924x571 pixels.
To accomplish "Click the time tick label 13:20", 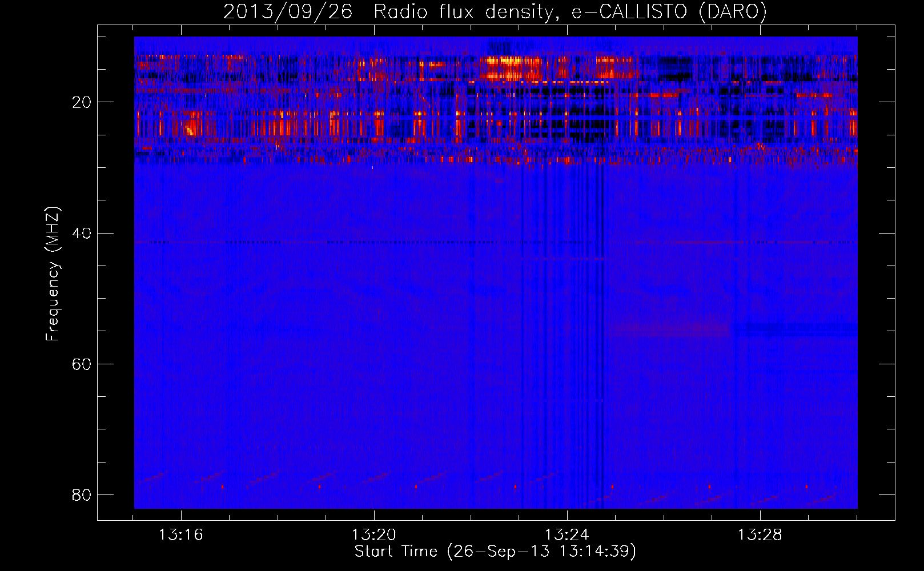I will point(374,535).
